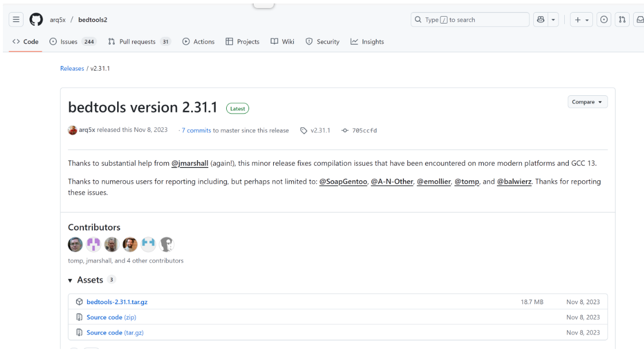Expand Copilot dropdown arrow

coord(553,20)
